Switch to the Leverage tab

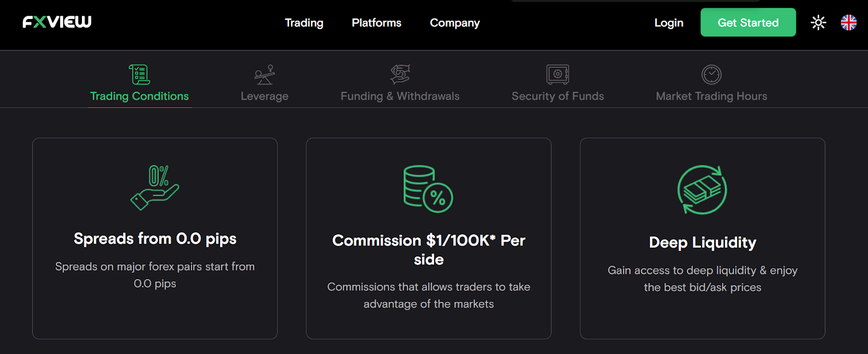coord(265,96)
